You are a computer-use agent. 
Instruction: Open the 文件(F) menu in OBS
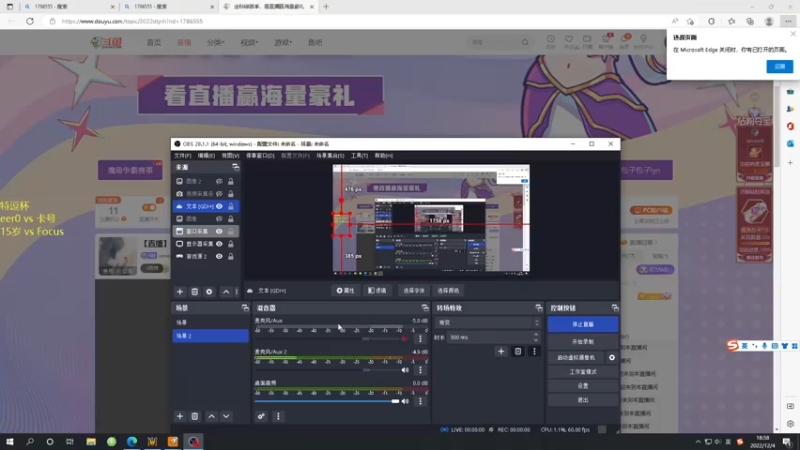coord(182,156)
